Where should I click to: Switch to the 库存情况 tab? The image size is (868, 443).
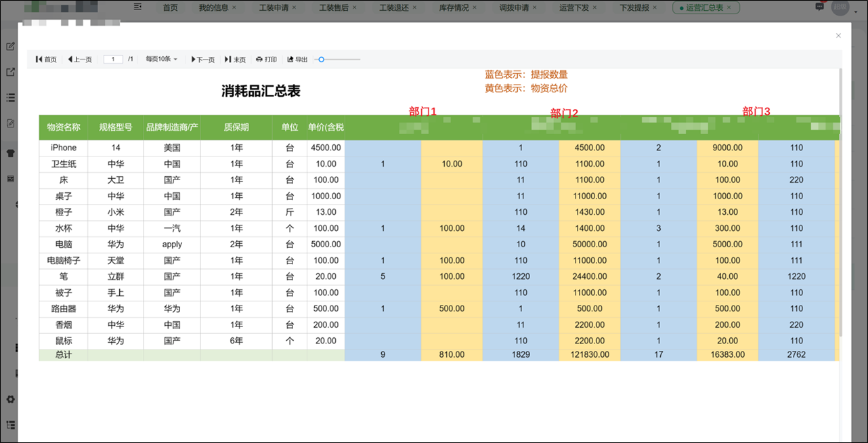point(454,7)
